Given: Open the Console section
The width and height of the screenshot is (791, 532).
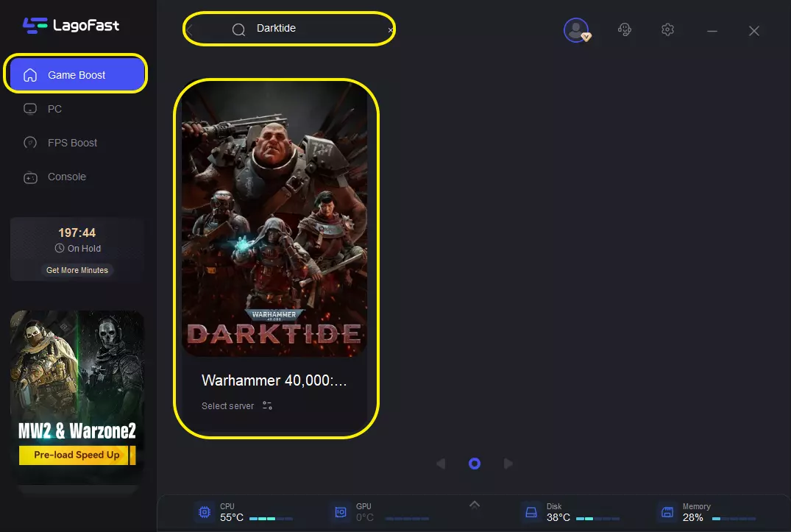Looking at the screenshot, I should tap(66, 177).
